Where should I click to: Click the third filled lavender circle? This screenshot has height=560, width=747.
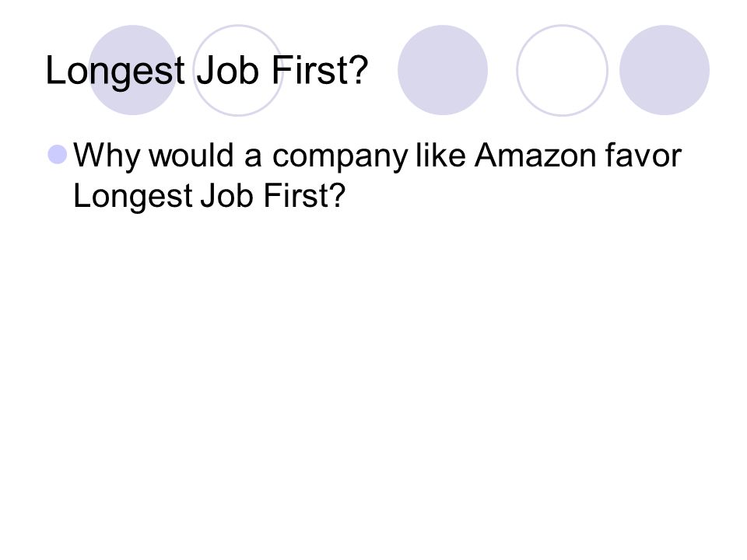(x=443, y=70)
